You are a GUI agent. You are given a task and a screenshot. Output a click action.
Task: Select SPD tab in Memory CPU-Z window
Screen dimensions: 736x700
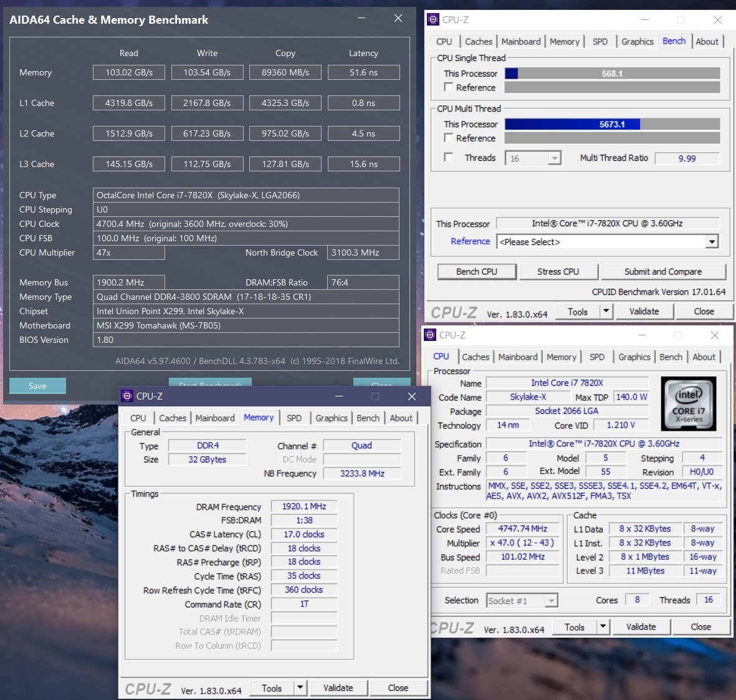294,418
